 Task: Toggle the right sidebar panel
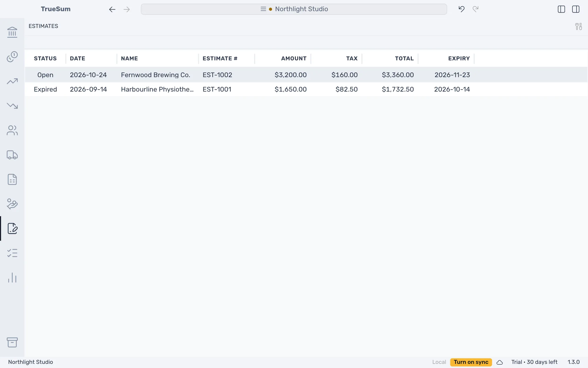coord(576,9)
